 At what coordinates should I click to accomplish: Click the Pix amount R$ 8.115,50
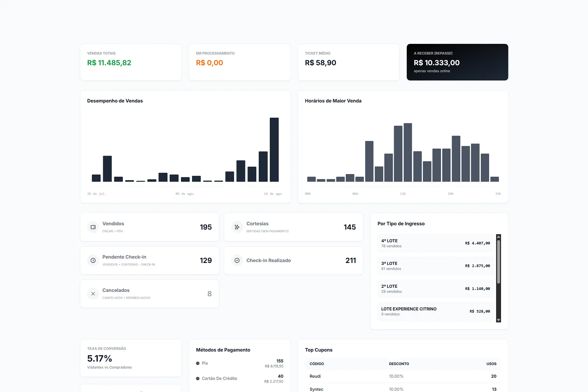tap(274, 366)
